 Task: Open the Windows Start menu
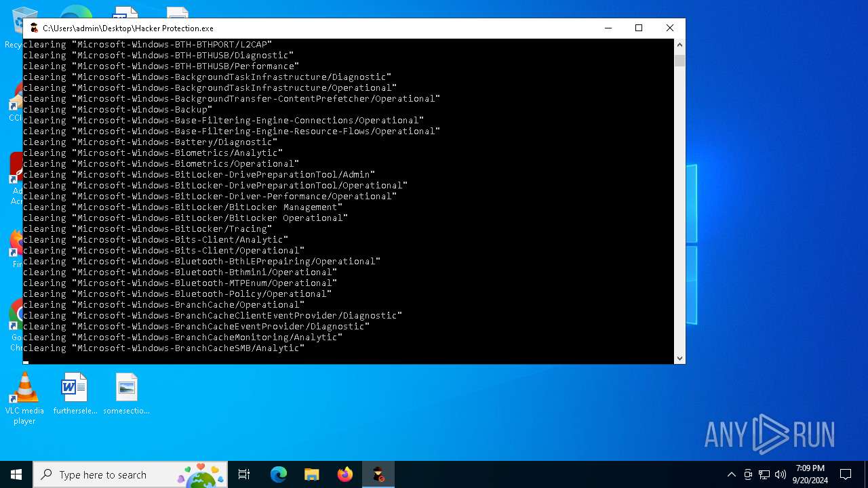[x=16, y=474]
